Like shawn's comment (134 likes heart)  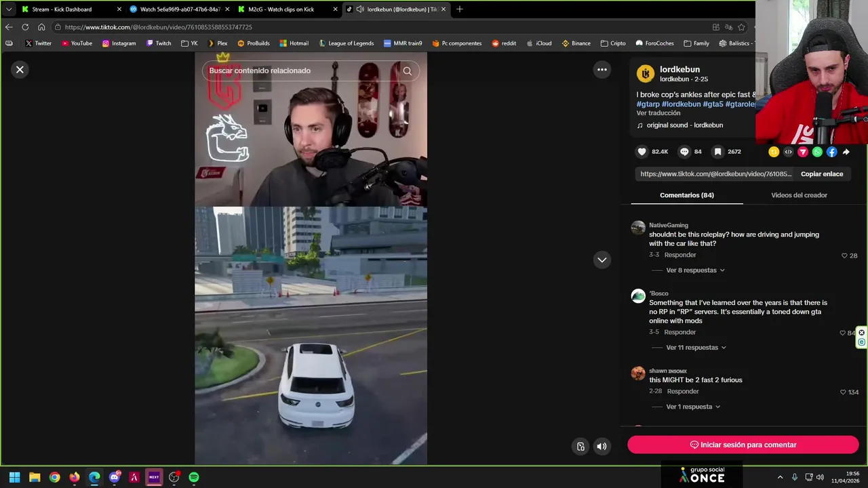click(843, 392)
